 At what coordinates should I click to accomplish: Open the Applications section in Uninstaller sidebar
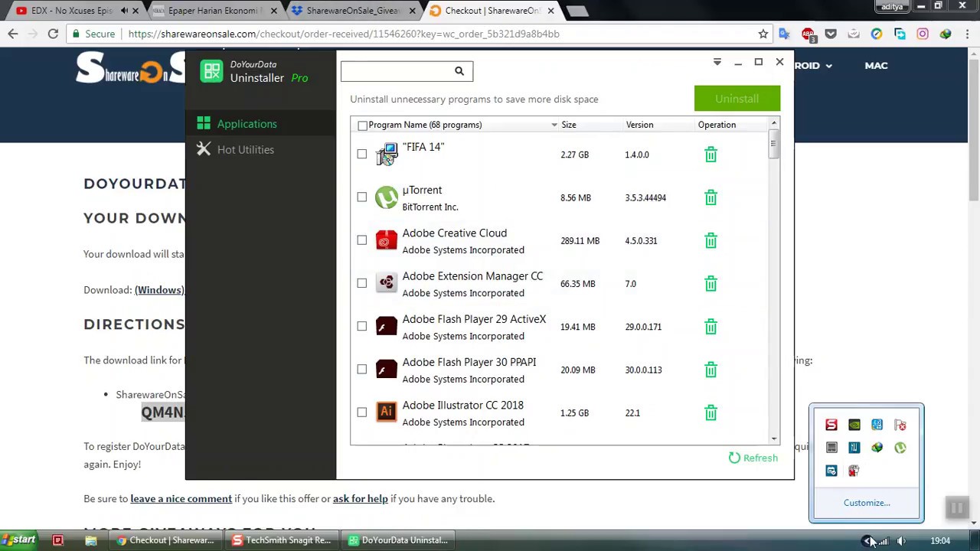click(x=260, y=124)
